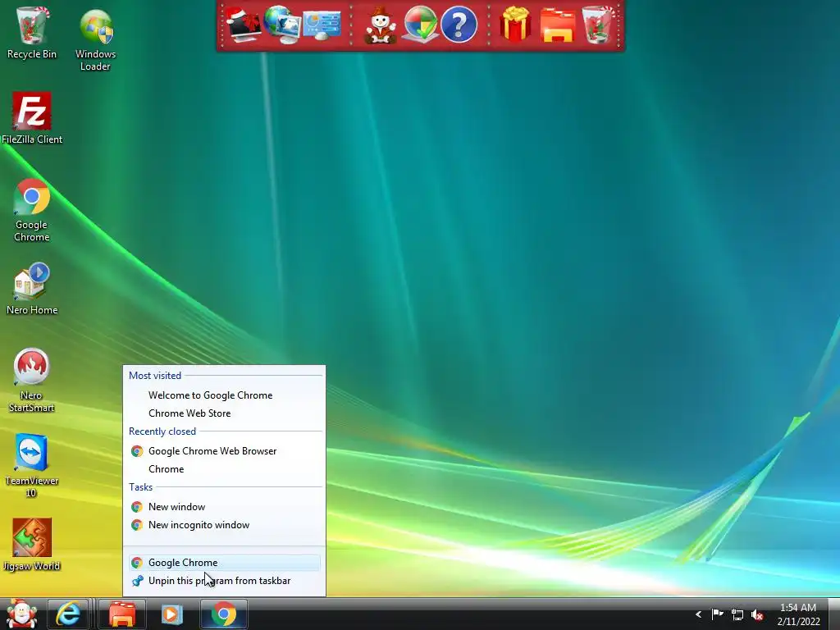Open the blue question mark help icon
The width and height of the screenshot is (840, 630).
[x=459, y=25]
